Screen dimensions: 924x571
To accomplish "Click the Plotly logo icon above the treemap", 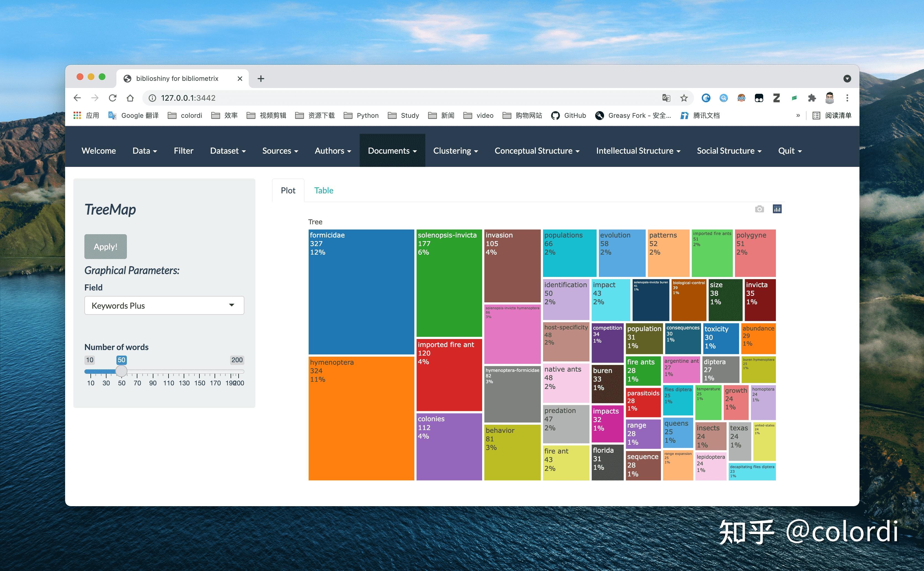I will [x=777, y=209].
